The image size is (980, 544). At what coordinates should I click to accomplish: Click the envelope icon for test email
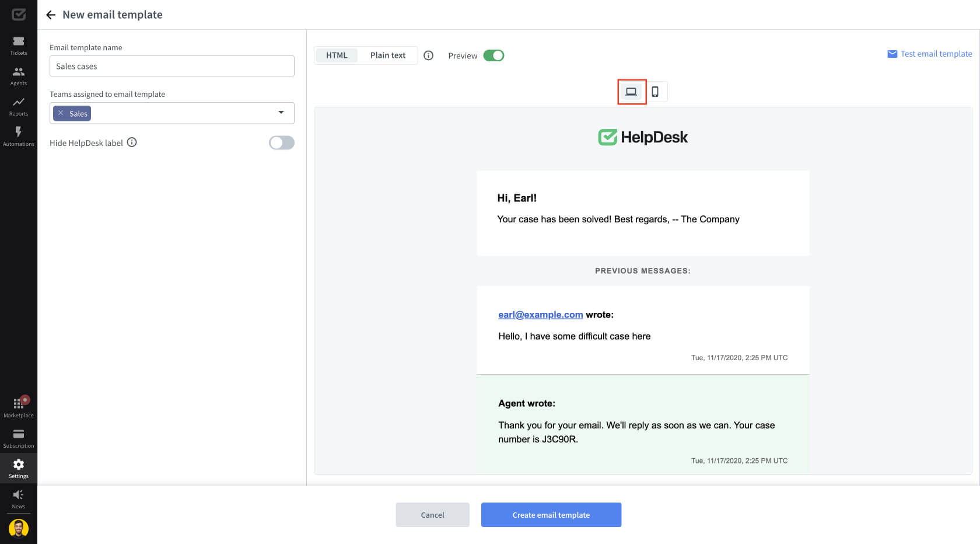[892, 54]
